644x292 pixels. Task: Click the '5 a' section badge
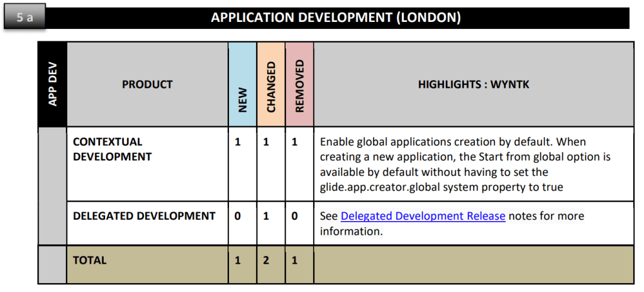click(25, 18)
